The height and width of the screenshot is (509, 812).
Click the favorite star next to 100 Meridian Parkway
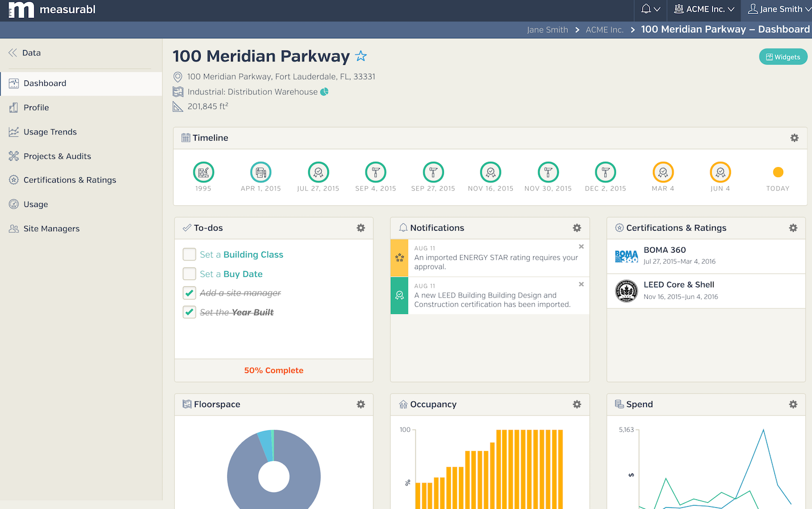coord(361,56)
